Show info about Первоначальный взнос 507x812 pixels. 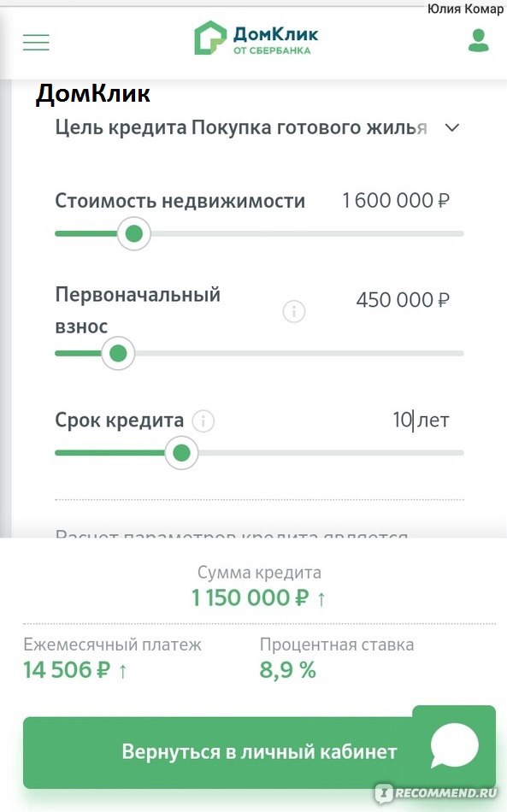coord(293,311)
